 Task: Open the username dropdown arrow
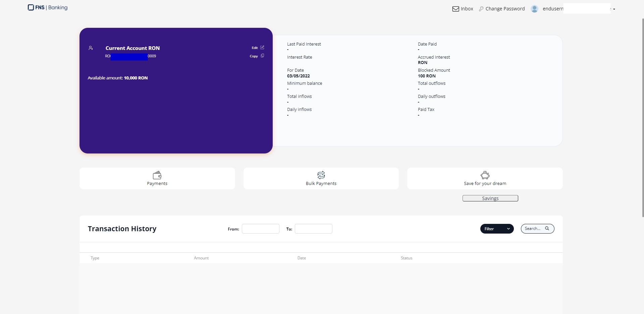(614, 9)
